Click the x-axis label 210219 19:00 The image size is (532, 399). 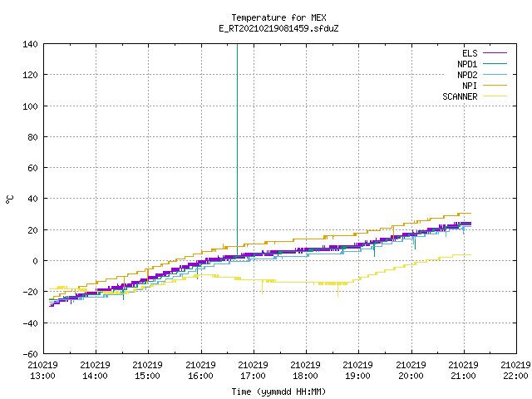(358, 371)
